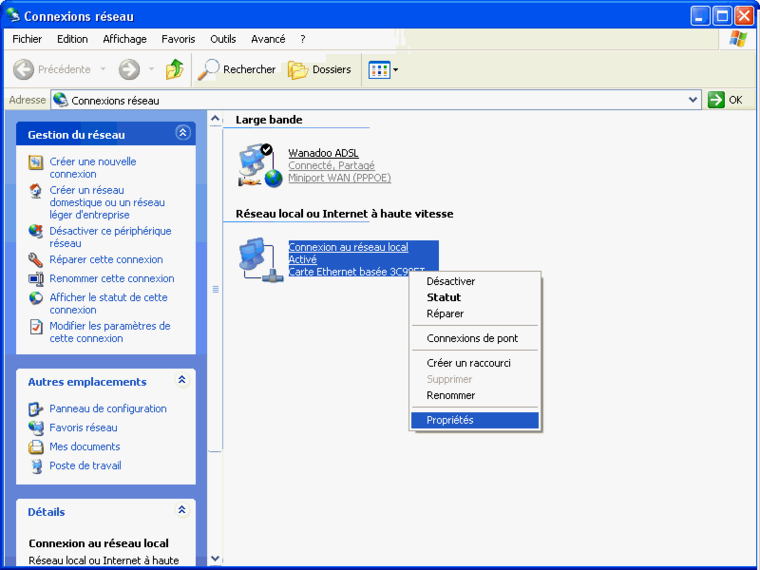Click the sidebar scroll down arrow
760x570 pixels.
[215, 558]
